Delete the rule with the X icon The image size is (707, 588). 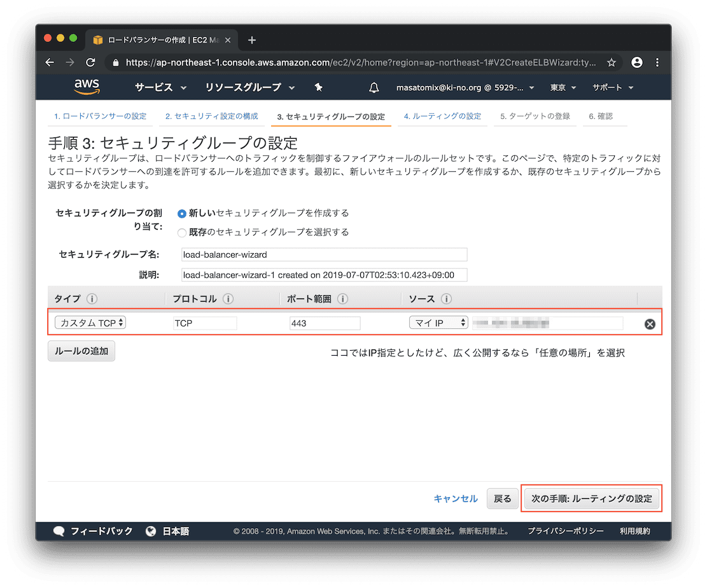pos(650,324)
